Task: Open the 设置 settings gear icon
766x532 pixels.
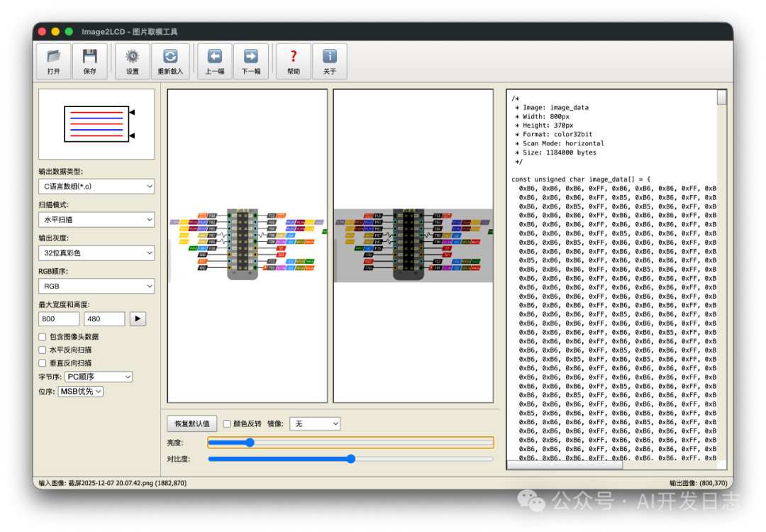Action: pos(133,61)
